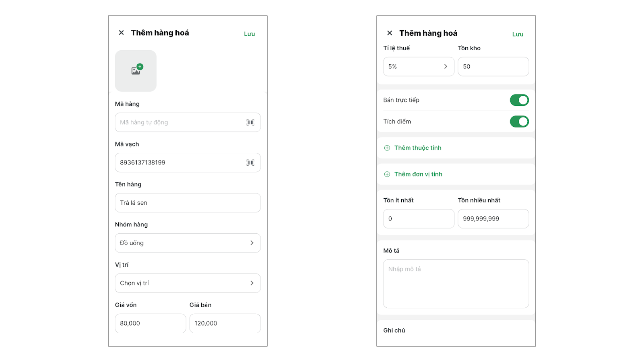The height and width of the screenshot is (362, 644).
Task: Click barcode scanner icon in Mã hàng field
Action: (x=250, y=122)
